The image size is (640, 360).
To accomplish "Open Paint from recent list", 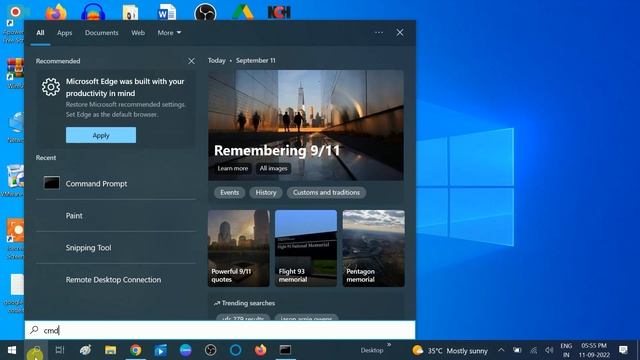I will (x=116, y=216).
